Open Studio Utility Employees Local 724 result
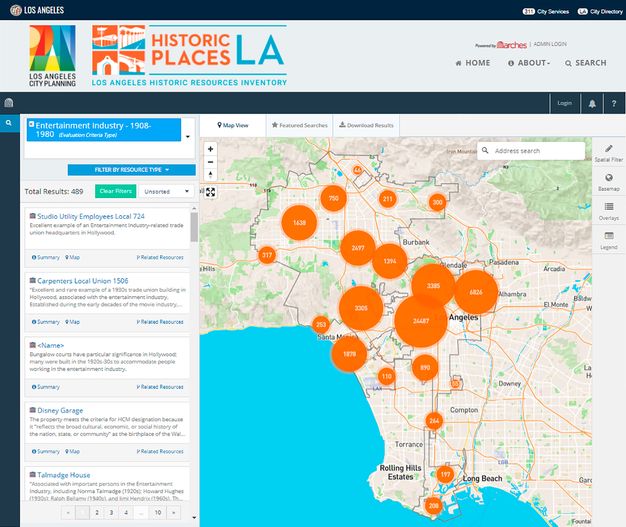This screenshot has height=527, width=626. click(x=91, y=215)
